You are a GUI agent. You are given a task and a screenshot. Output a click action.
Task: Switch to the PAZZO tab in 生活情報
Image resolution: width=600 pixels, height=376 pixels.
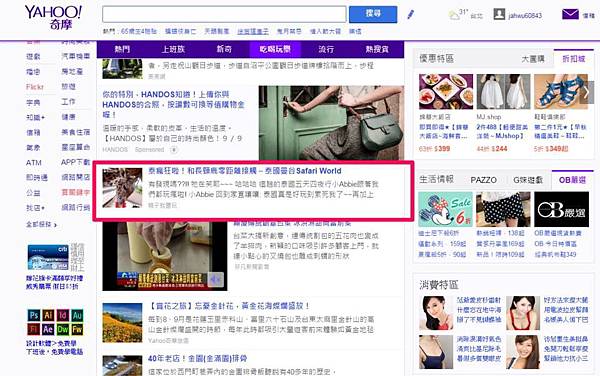483,180
